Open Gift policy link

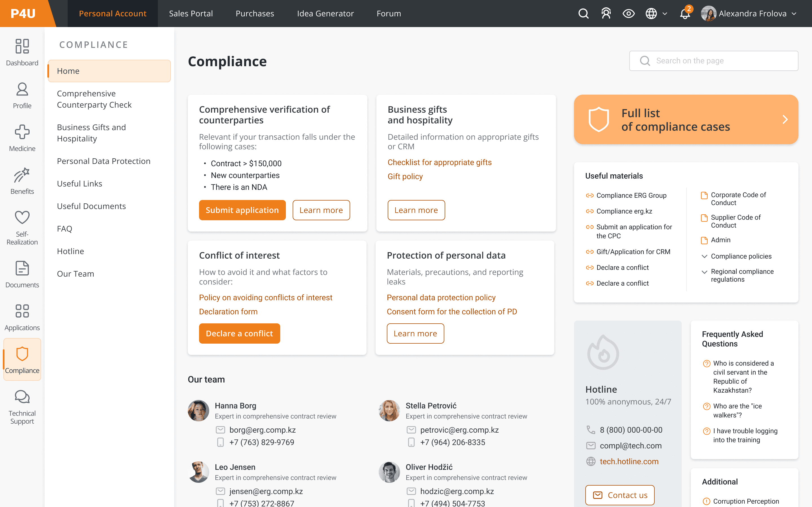pyautogui.click(x=405, y=176)
